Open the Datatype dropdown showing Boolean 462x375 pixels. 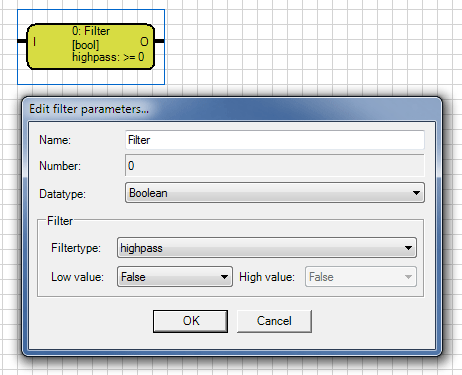pos(275,193)
